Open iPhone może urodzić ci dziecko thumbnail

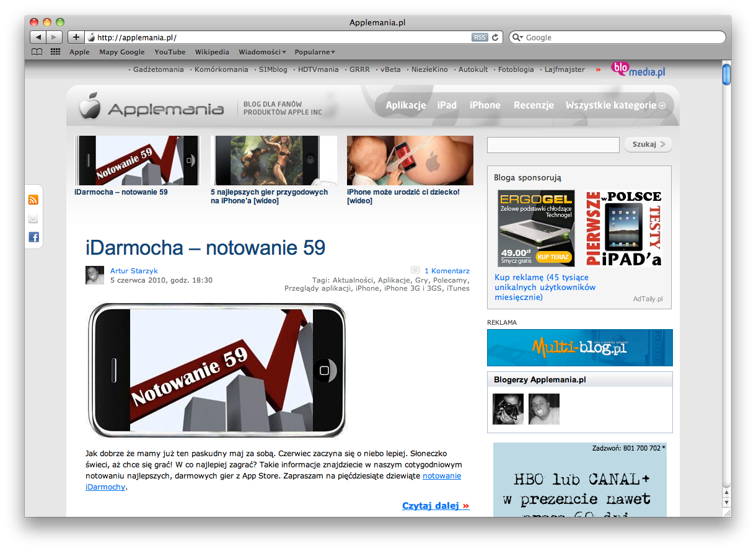[410, 161]
